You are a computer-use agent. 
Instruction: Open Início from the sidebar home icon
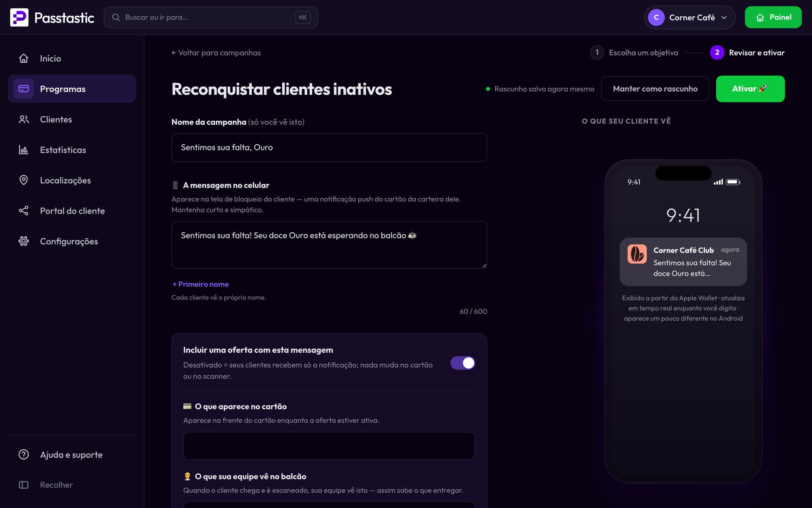24,58
